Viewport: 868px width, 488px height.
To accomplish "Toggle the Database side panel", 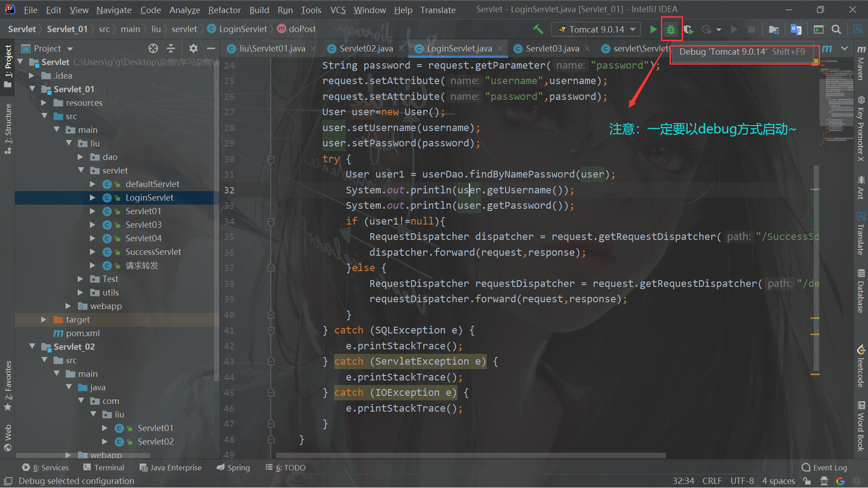I will click(861, 291).
